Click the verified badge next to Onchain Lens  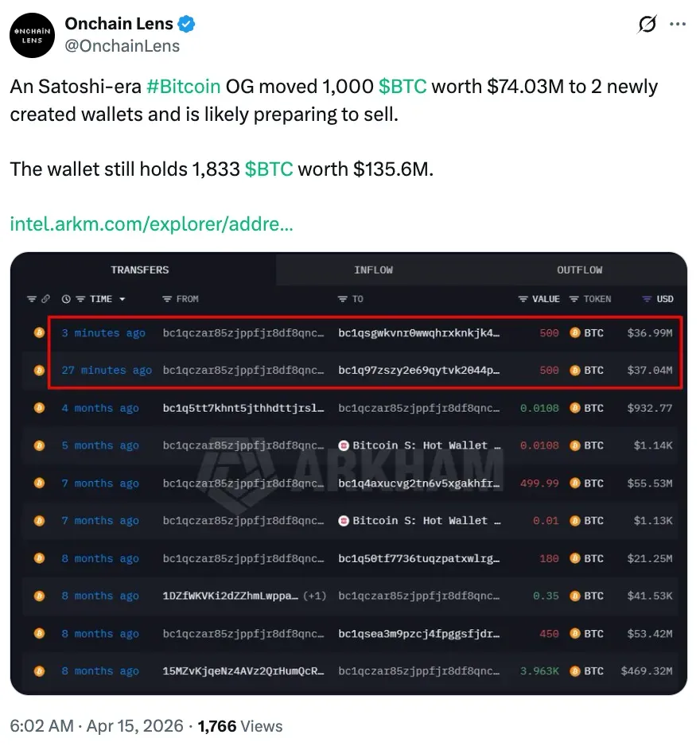(187, 25)
